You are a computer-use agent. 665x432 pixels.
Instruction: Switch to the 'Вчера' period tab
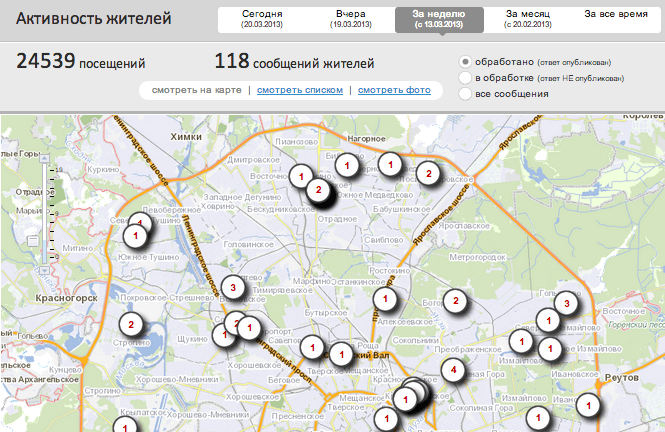tap(350, 18)
